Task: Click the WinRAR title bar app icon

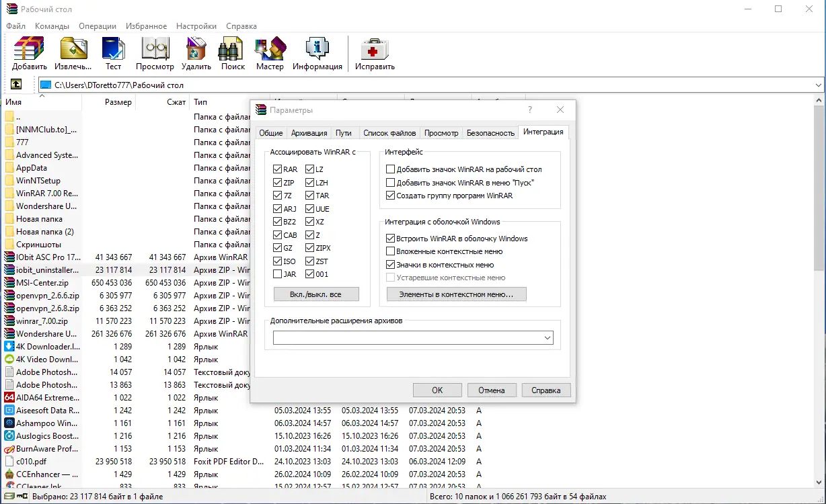Action: tap(11, 9)
